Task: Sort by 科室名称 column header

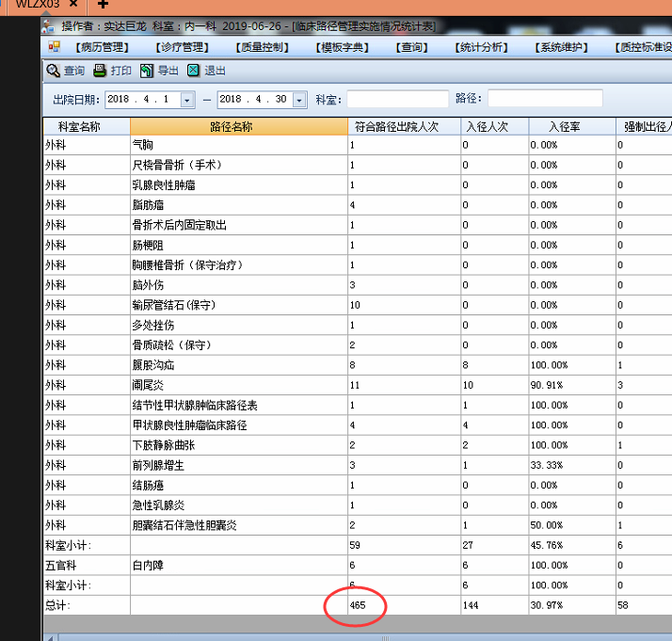Action: click(87, 127)
